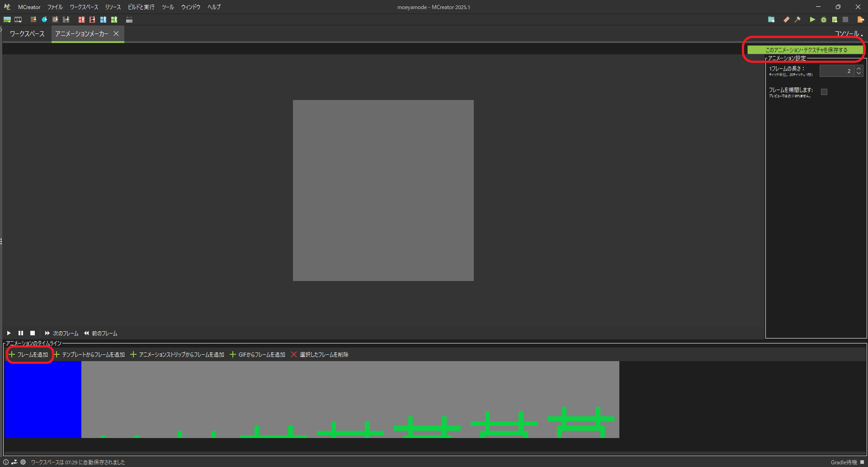This screenshot has height=467, width=868.
Task: Click the create animated texture filmstrip icon
Action: (18, 19)
